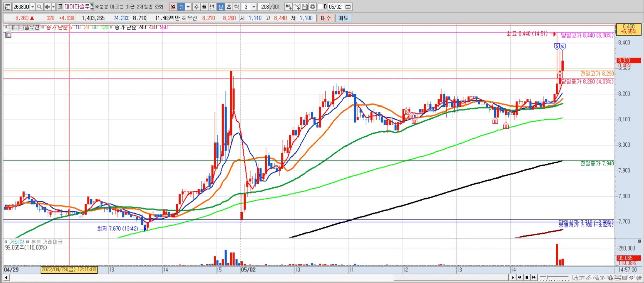644x283 pixels.
Task: Click the grid icon below the chart legend
Action: tap(8, 35)
